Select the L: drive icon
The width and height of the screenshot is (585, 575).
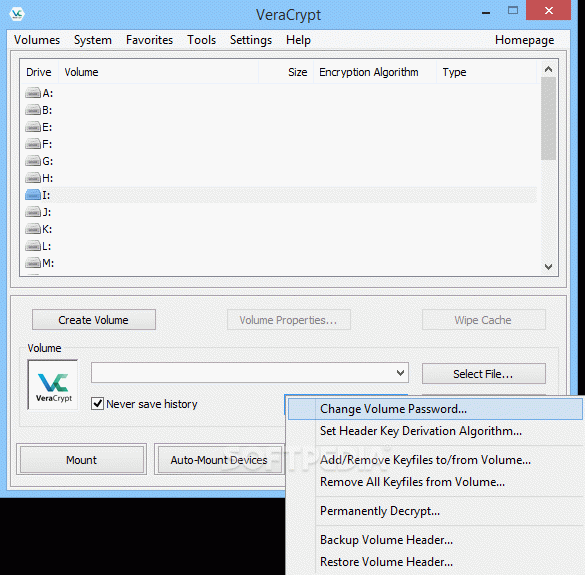point(33,246)
